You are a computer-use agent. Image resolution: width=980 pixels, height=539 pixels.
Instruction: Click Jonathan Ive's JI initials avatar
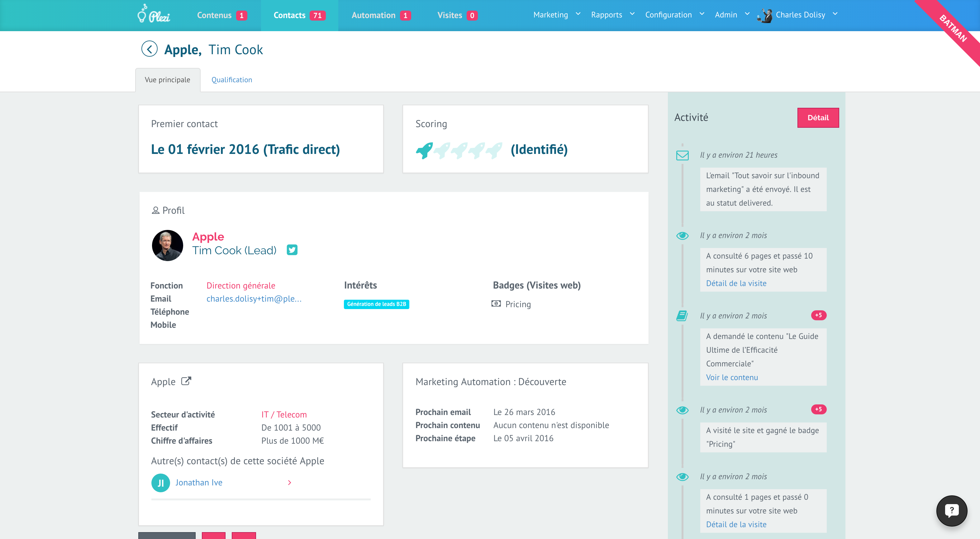pos(160,483)
